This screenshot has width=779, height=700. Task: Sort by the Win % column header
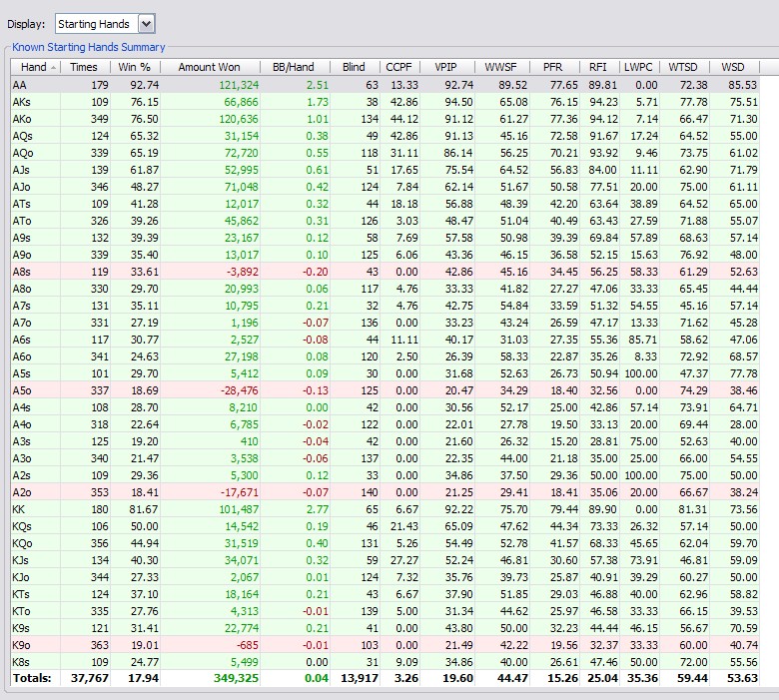(135, 67)
